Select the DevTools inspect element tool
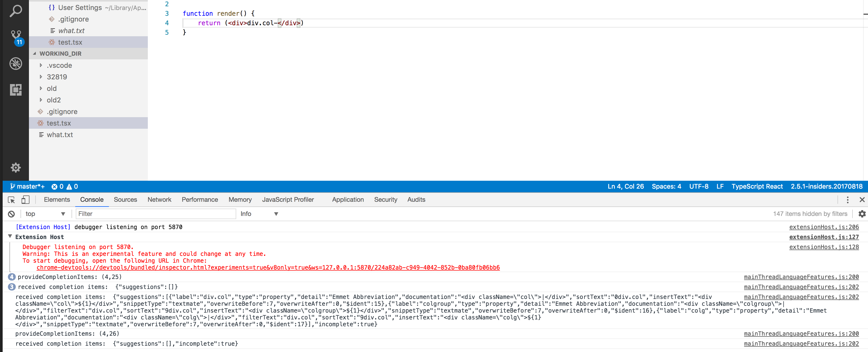 (11, 200)
